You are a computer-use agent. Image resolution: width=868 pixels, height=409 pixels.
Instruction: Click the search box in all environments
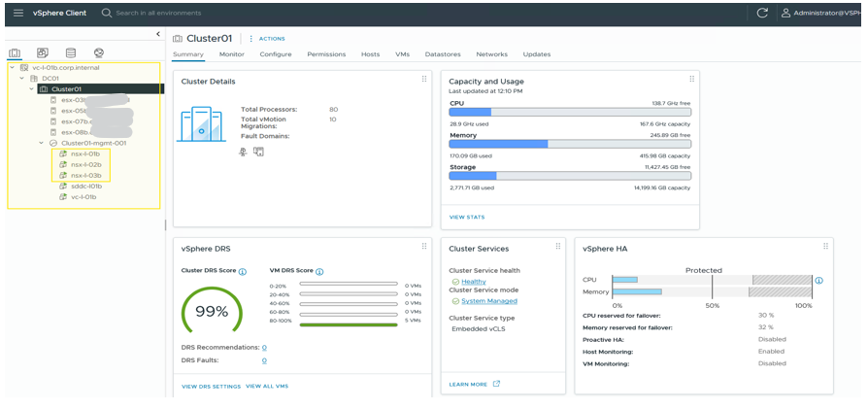158,13
